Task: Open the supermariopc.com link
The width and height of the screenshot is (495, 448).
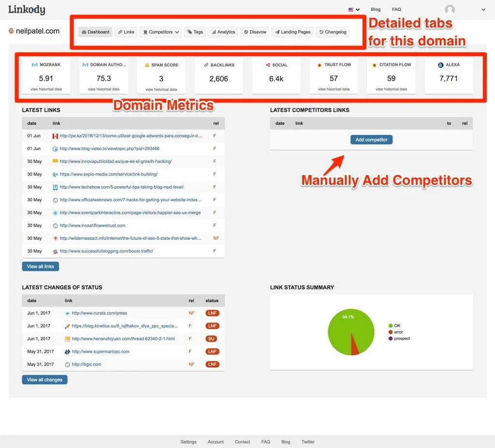Action: [x=101, y=352]
